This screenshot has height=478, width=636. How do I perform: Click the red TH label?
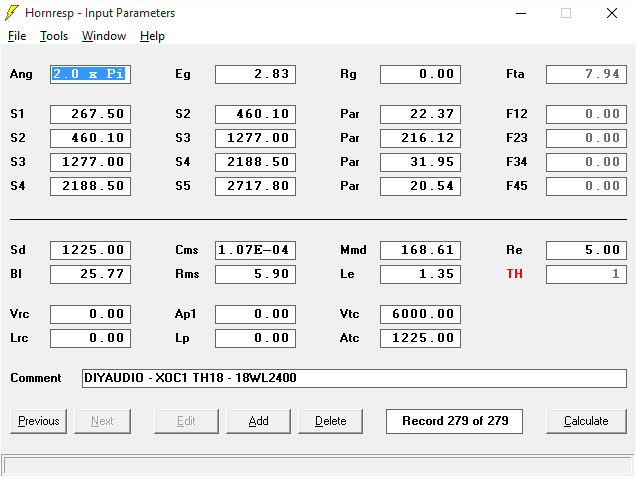pos(514,274)
